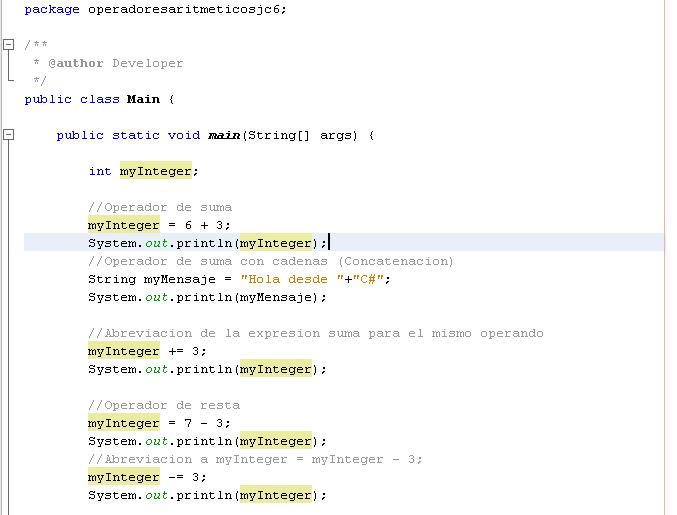Click 'String[] args' in the main signature
677x515 pixels.
tap(302, 136)
